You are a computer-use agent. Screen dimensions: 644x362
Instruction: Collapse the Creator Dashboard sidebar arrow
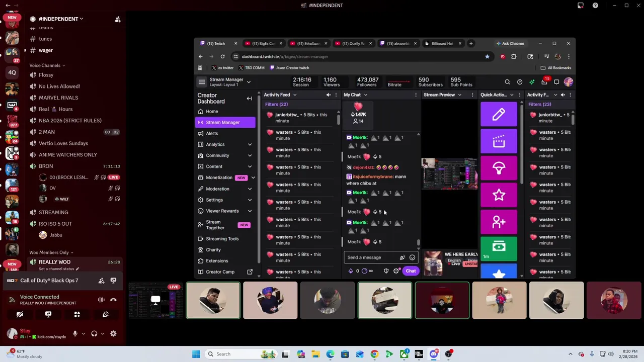[249, 99]
